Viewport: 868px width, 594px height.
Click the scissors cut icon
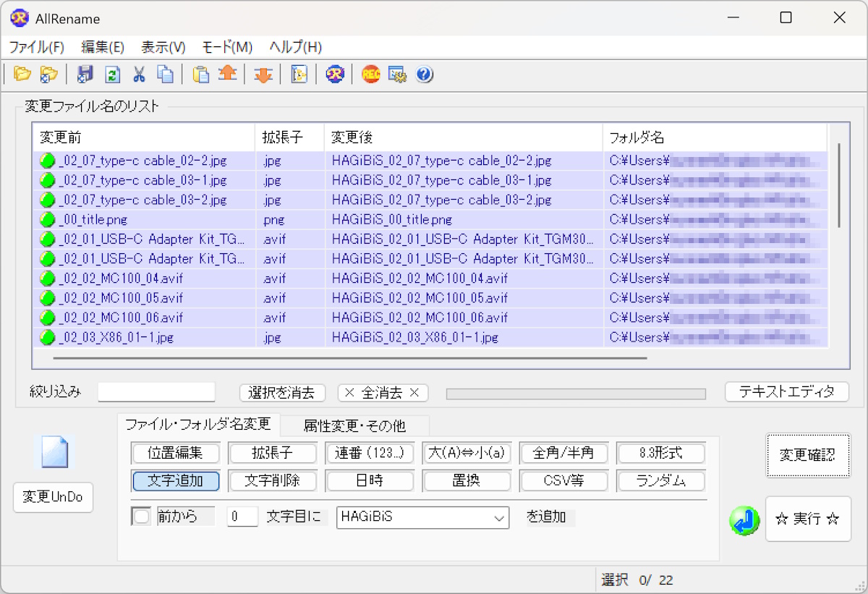pos(139,75)
